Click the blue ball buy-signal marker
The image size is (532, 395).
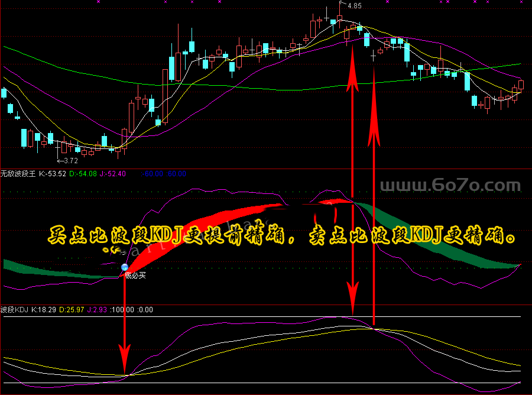click(x=125, y=267)
